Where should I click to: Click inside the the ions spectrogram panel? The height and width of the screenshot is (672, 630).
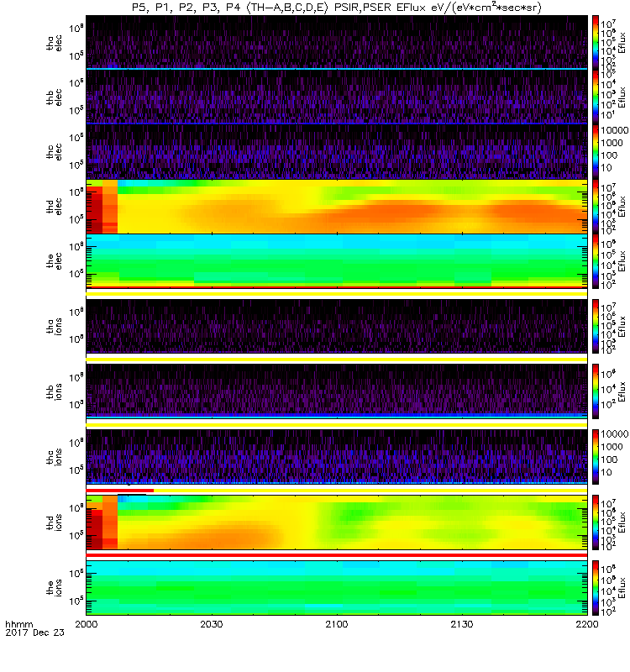[x=337, y=588]
